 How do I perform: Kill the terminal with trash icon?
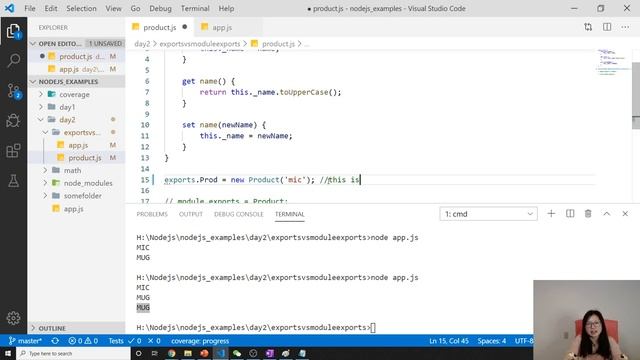pos(588,213)
